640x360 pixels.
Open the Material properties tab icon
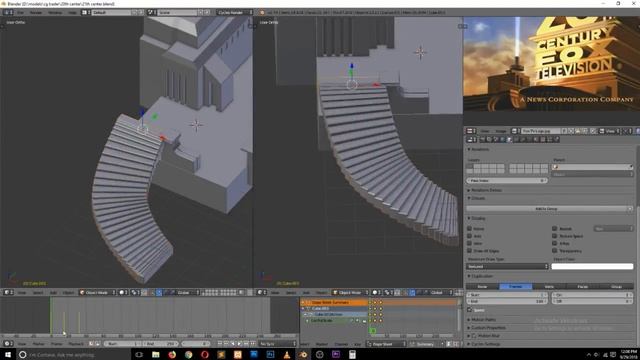pyautogui.click(x=536, y=140)
